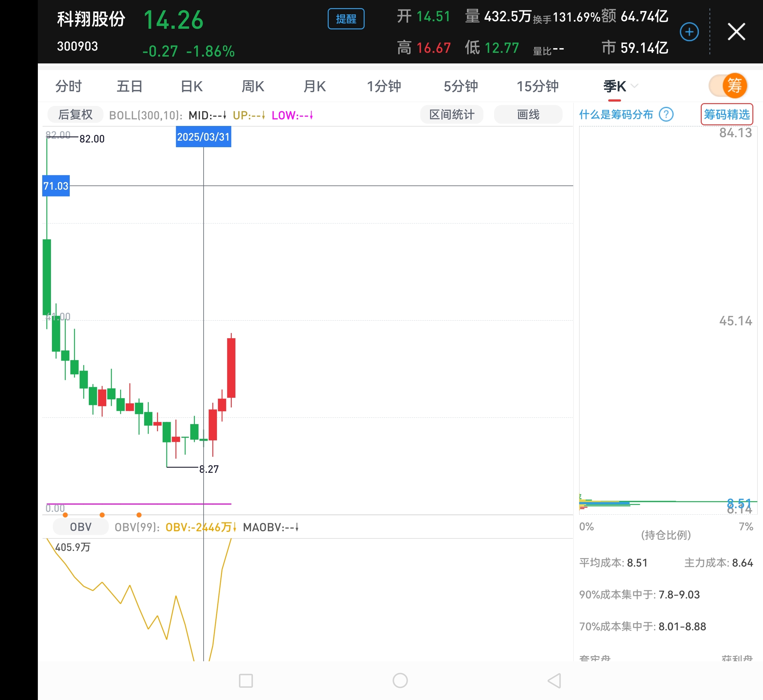The height and width of the screenshot is (700, 763).
Task: Close the stock chart with X icon
Action: (736, 32)
